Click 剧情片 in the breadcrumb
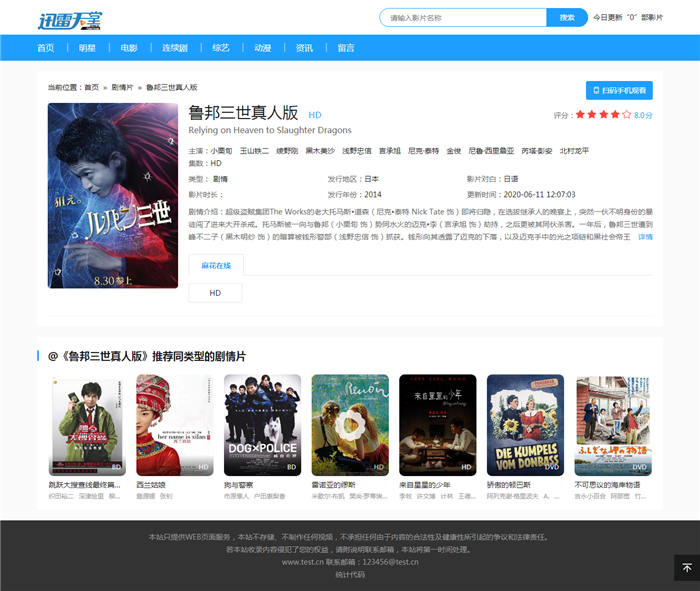This screenshot has height=591, width=700. pos(122,88)
